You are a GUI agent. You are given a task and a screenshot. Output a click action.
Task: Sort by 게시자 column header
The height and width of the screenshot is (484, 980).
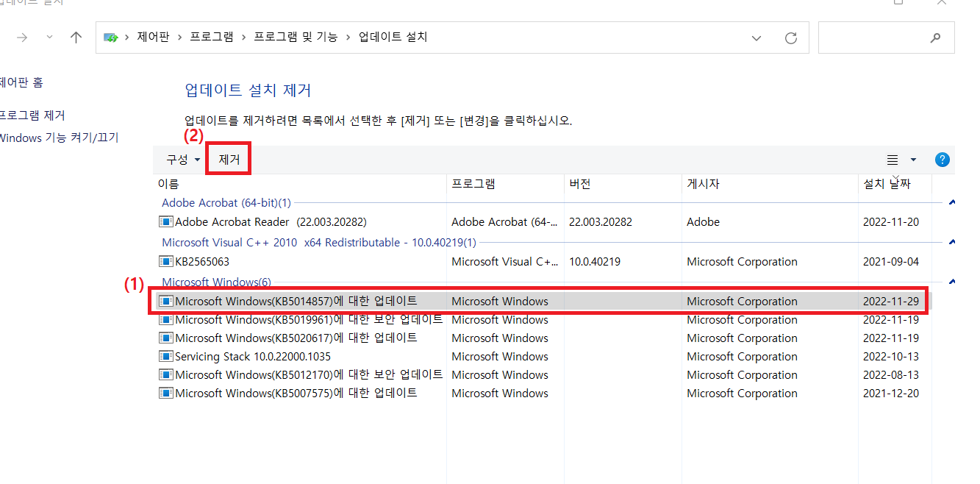click(703, 184)
